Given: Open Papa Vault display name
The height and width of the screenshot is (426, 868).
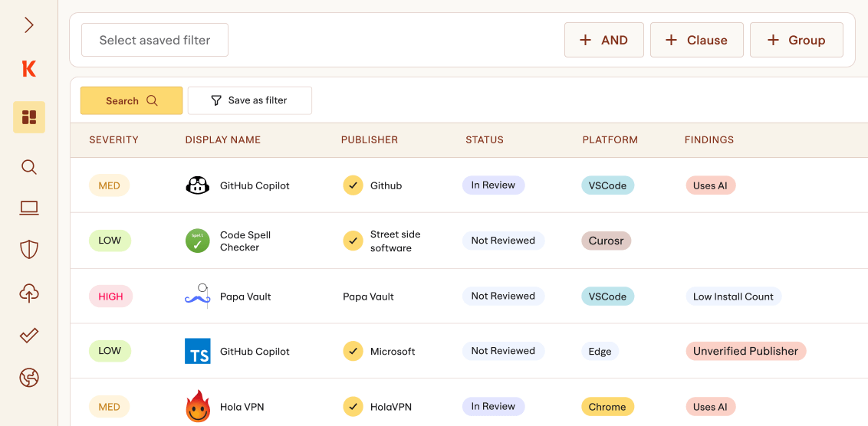Looking at the screenshot, I should (245, 296).
